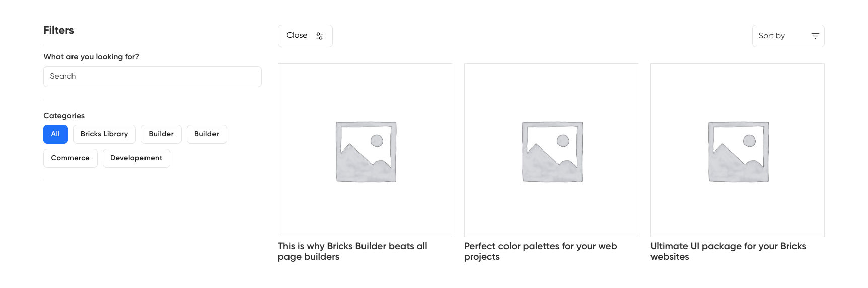868x288 pixels.
Task: Click placeholder image icon of Bricks Builder post
Action: tap(366, 151)
